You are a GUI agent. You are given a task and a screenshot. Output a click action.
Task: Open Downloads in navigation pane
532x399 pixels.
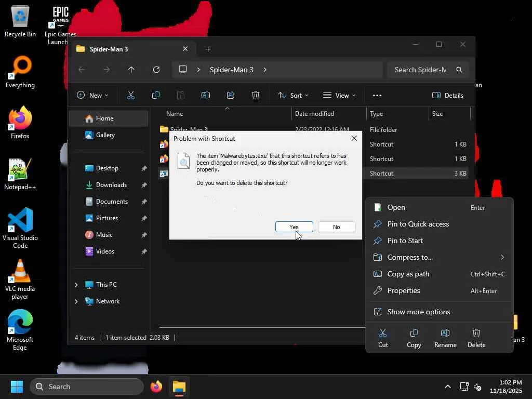109,185
